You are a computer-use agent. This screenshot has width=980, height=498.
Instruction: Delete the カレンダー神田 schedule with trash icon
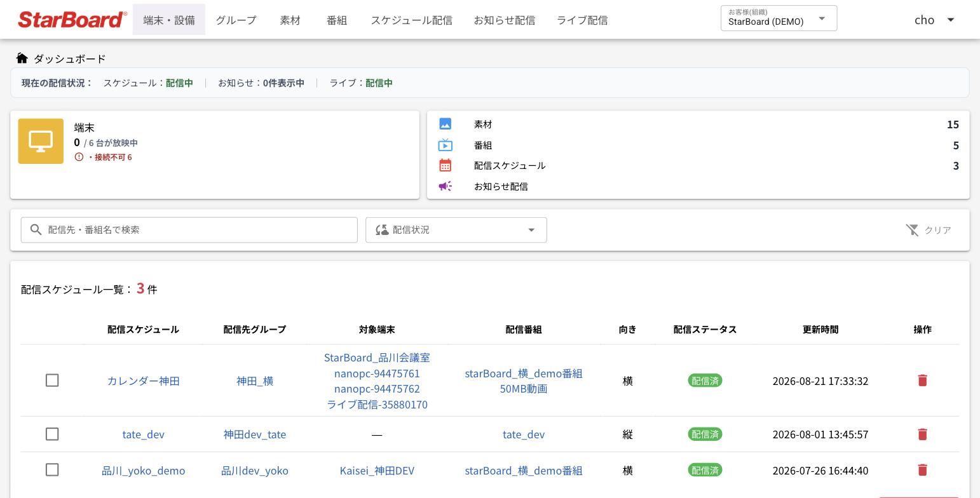(923, 380)
